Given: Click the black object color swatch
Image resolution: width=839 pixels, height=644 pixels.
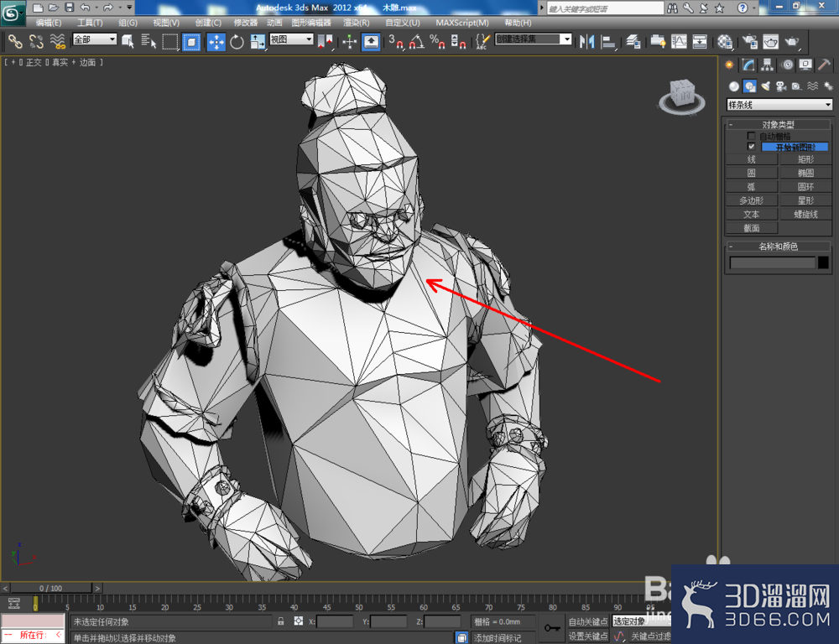Looking at the screenshot, I should click(x=823, y=262).
